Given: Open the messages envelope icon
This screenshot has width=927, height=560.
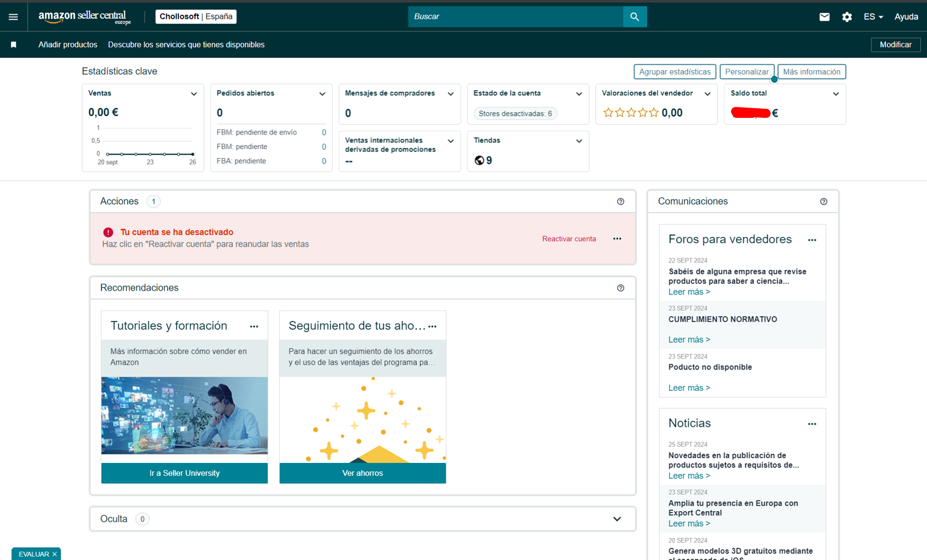Looking at the screenshot, I should [x=824, y=17].
